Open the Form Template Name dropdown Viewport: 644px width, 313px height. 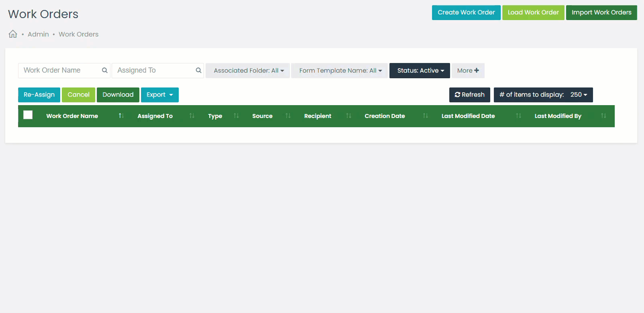pyautogui.click(x=340, y=71)
